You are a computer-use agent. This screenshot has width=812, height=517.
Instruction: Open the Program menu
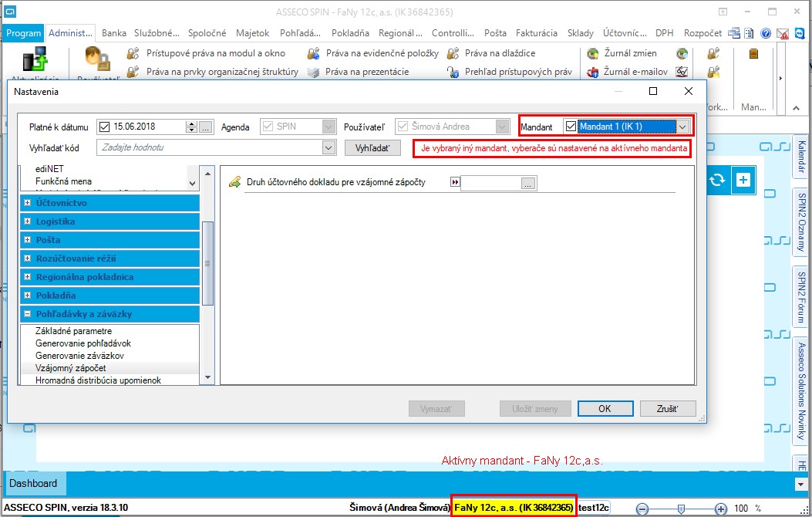pyautogui.click(x=23, y=33)
